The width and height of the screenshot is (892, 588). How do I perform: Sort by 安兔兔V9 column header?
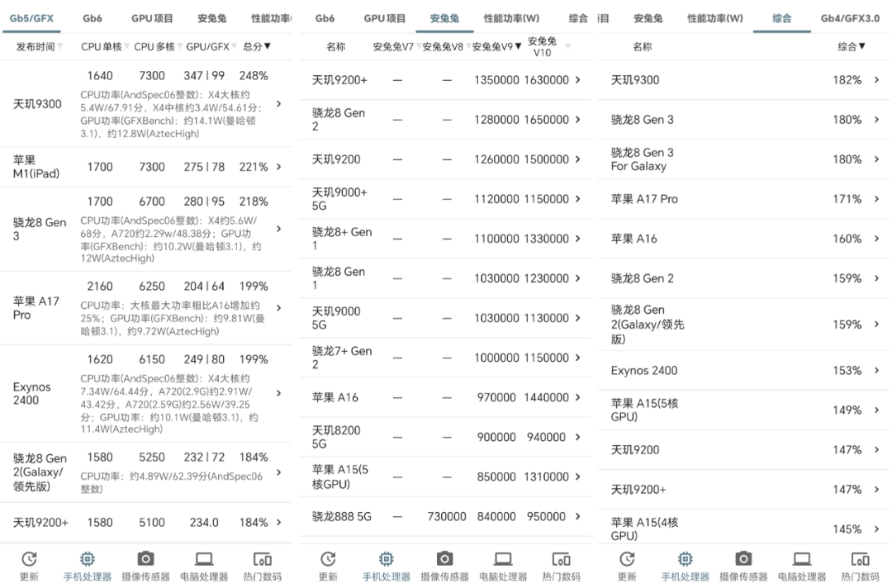tap(496, 46)
